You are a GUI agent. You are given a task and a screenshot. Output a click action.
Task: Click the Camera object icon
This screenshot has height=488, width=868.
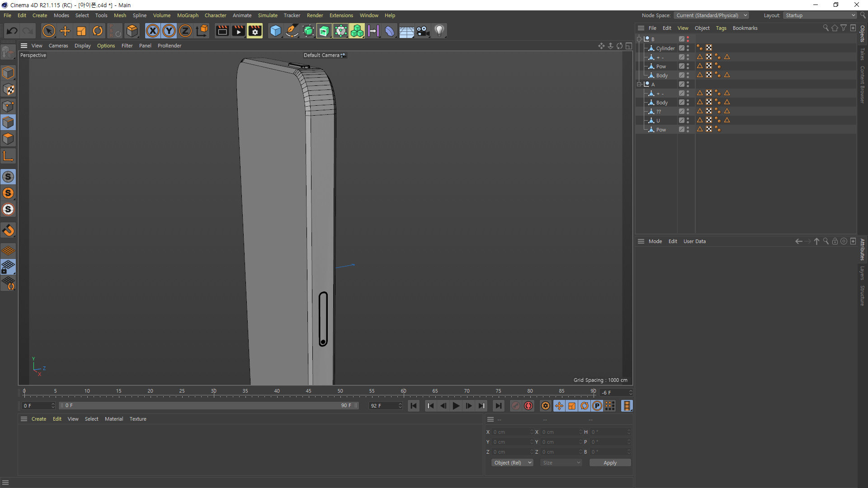coord(423,31)
